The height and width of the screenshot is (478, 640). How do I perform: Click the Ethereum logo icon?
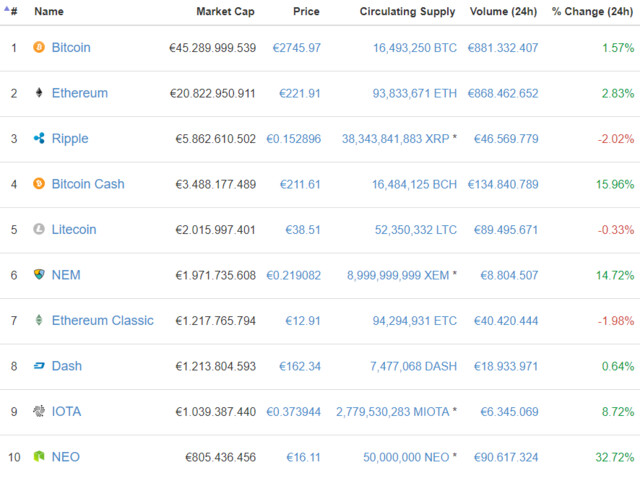[x=39, y=93]
